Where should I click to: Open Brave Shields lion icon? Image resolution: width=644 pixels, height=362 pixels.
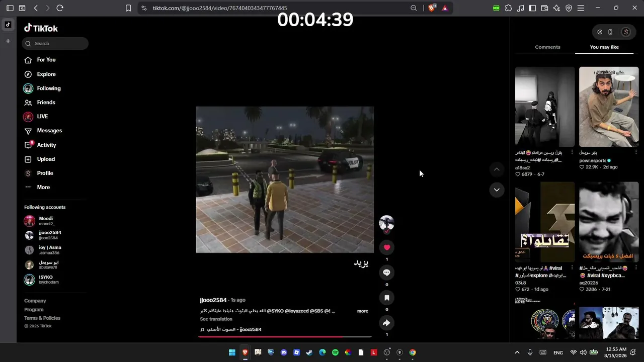click(x=432, y=8)
